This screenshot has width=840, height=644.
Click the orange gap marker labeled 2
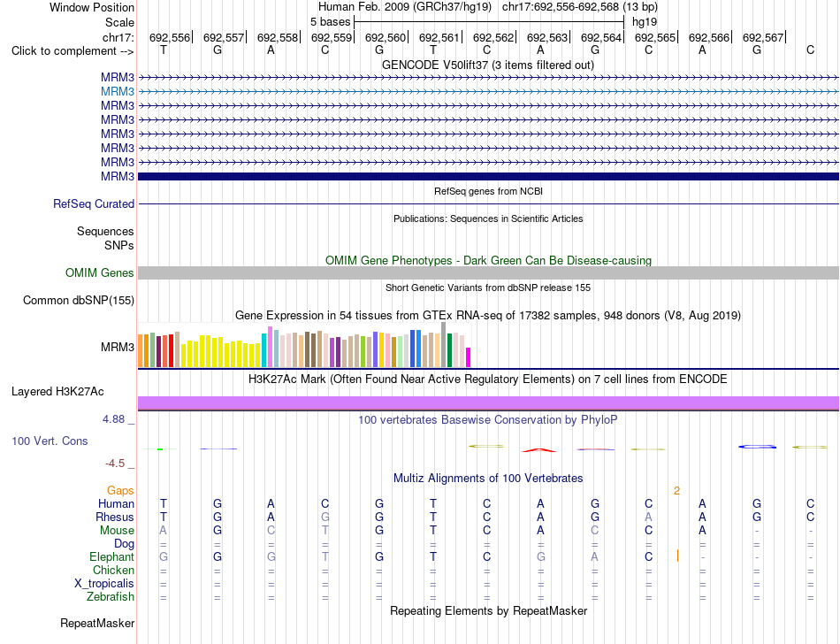tap(676, 491)
